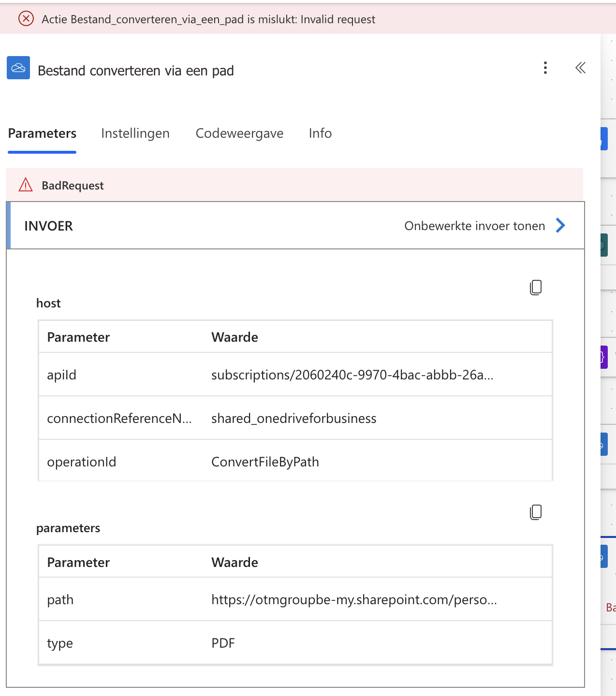
Task: Switch to the Codeweergave tab
Action: [239, 133]
